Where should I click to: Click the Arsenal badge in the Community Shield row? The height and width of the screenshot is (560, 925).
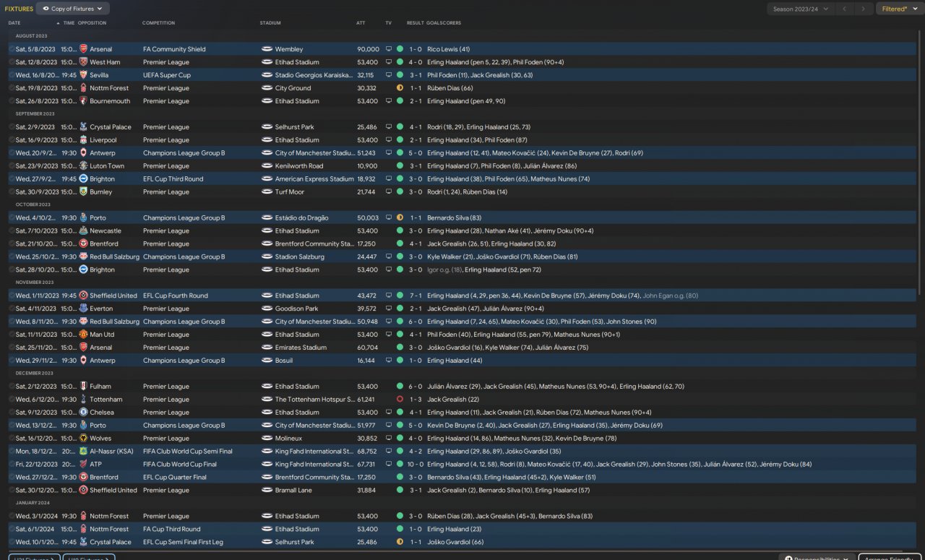pyautogui.click(x=83, y=49)
